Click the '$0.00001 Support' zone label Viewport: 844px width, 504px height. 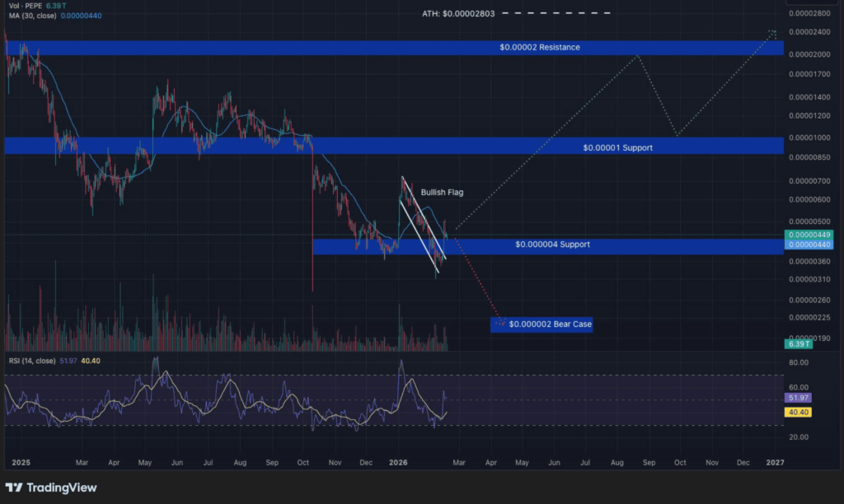(x=617, y=147)
